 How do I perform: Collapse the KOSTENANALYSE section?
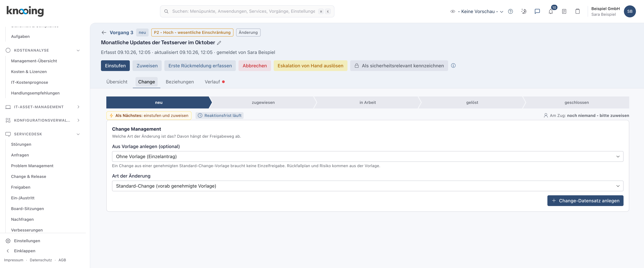pos(78,50)
